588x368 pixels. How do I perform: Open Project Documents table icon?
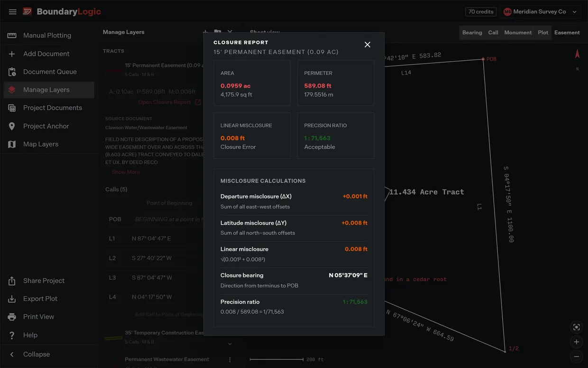(x=12, y=108)
